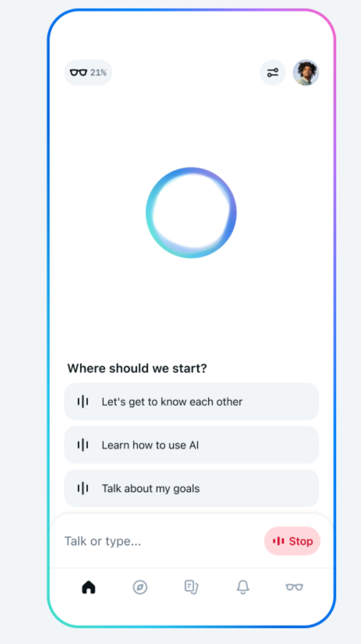Choose the "Learn how to use AI" suggestion
Image resolution: width=361 pixels, height=644 pixels.
coord(192,445)
